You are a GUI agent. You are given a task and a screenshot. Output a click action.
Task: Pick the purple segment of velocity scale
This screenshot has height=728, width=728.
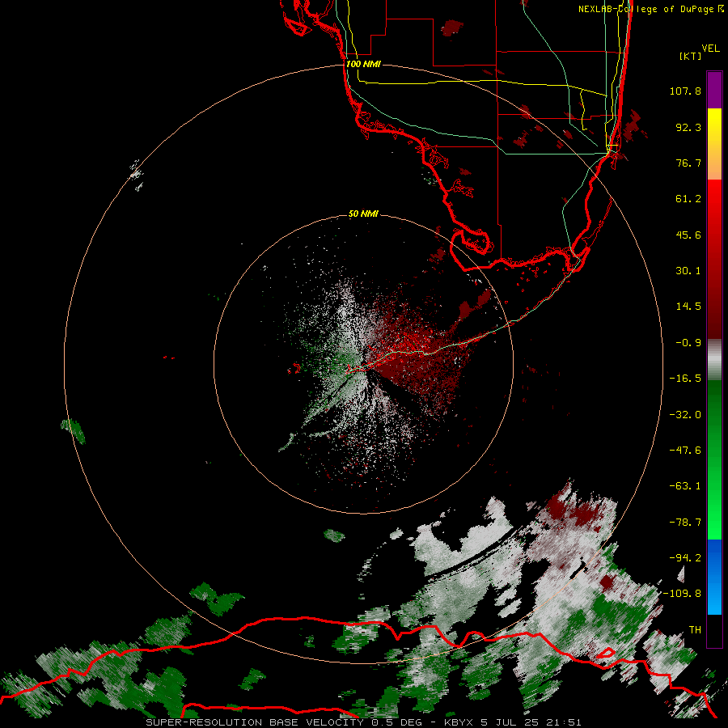pos(714,90)
